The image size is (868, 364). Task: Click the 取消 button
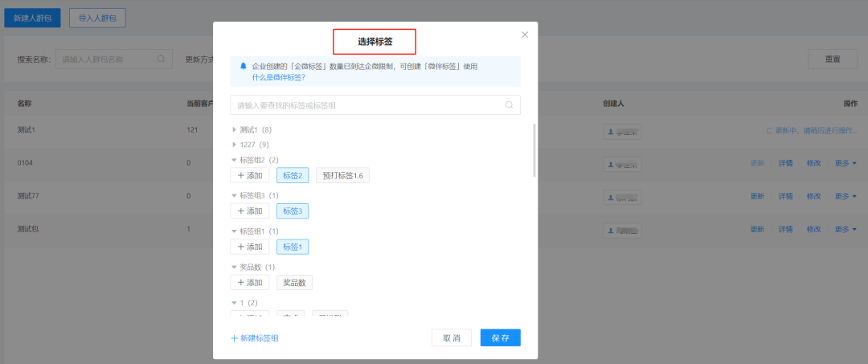452,338
